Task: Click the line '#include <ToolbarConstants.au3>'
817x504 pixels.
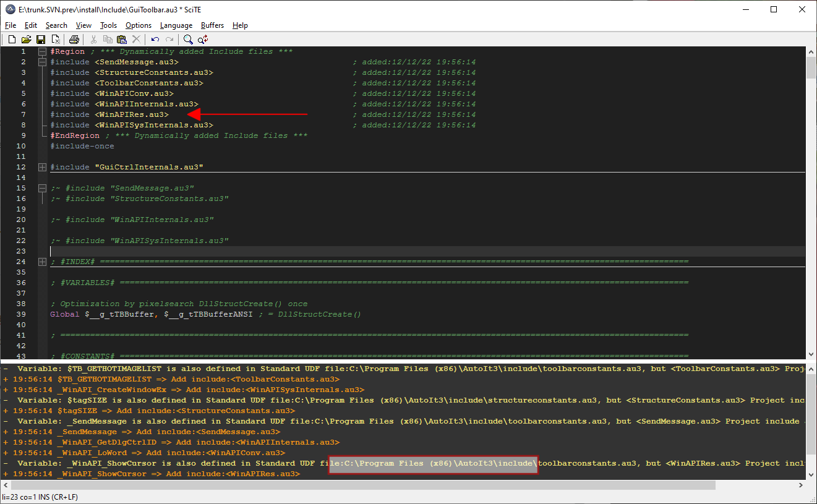Action: (127, 83)
